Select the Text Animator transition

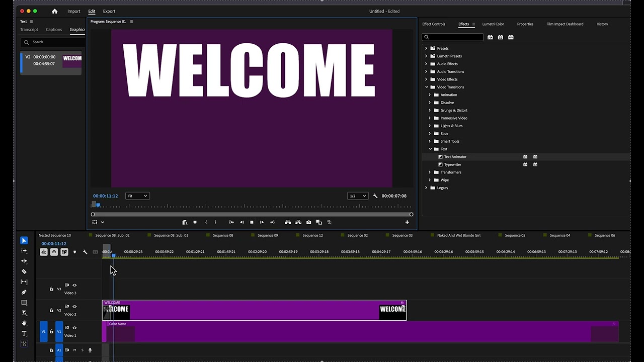[x=455, y=157]
